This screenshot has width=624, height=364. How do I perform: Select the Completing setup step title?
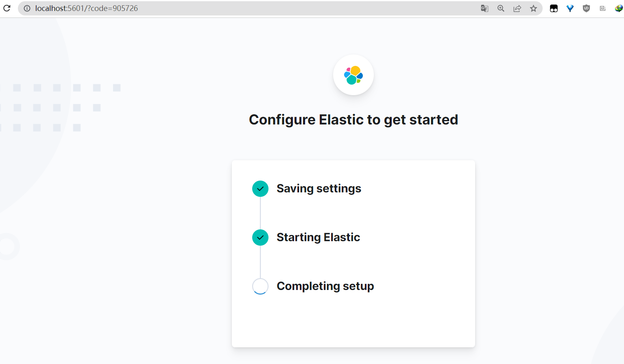[325, 286]
